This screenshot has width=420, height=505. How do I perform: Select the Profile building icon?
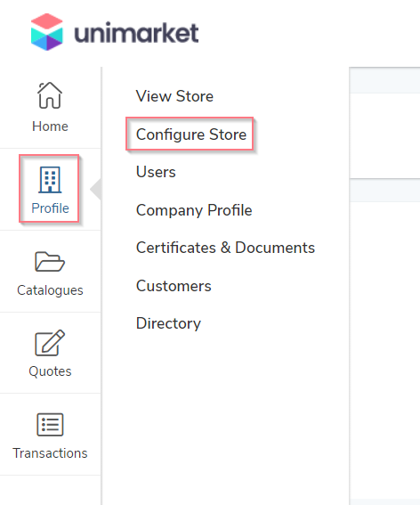coord(50,180)
